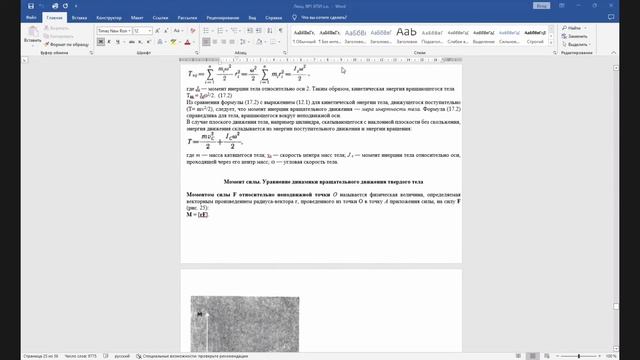Increase font size with the grow icon
This screenshot has width=640, height=360.
[x=158, y=31]
